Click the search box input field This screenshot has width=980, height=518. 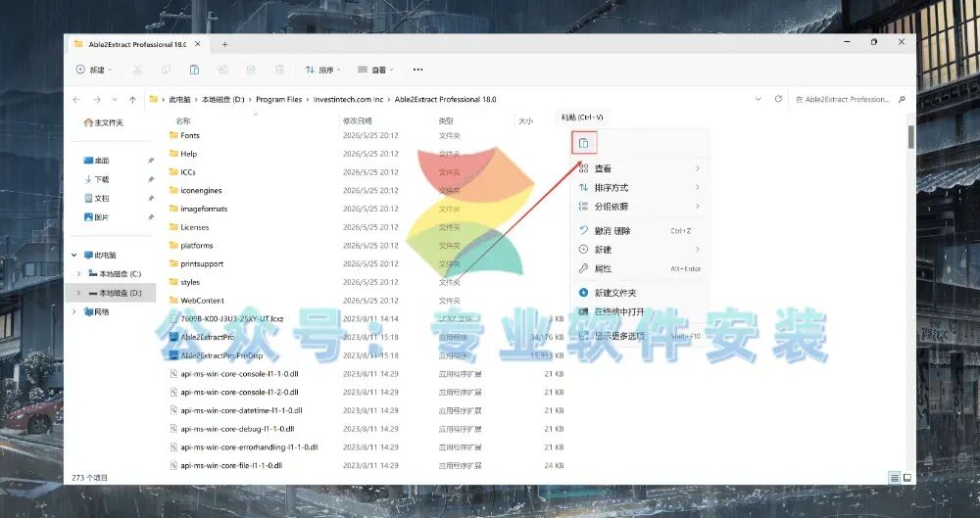click(842, 99)
